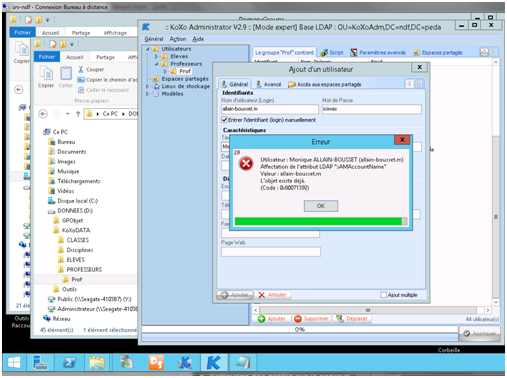The width and height of the screenshot is (507, 378).
Task: Click OK in the Erreur dialog
Action: [321, 206]
